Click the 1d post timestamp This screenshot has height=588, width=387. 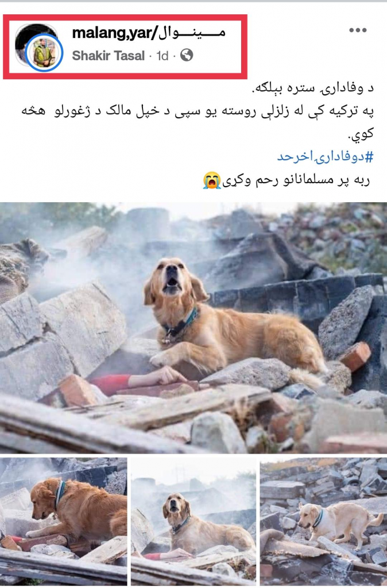tap(162, 56)
